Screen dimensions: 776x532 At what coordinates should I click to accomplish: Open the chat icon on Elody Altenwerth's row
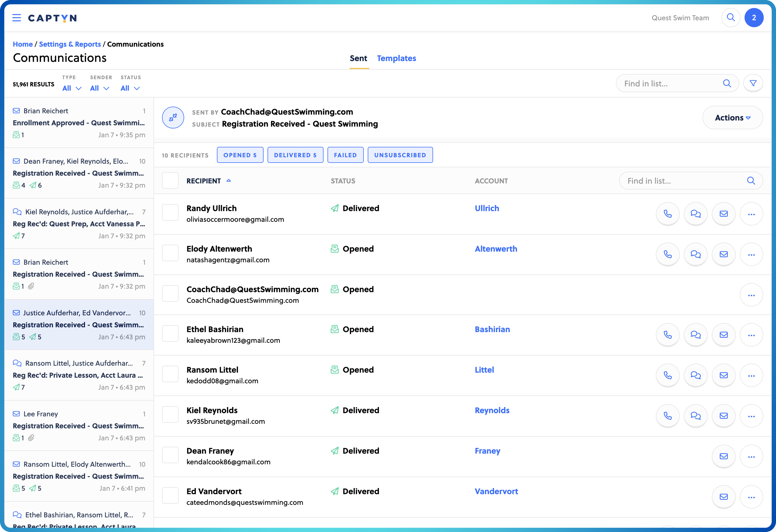point(696,255)
